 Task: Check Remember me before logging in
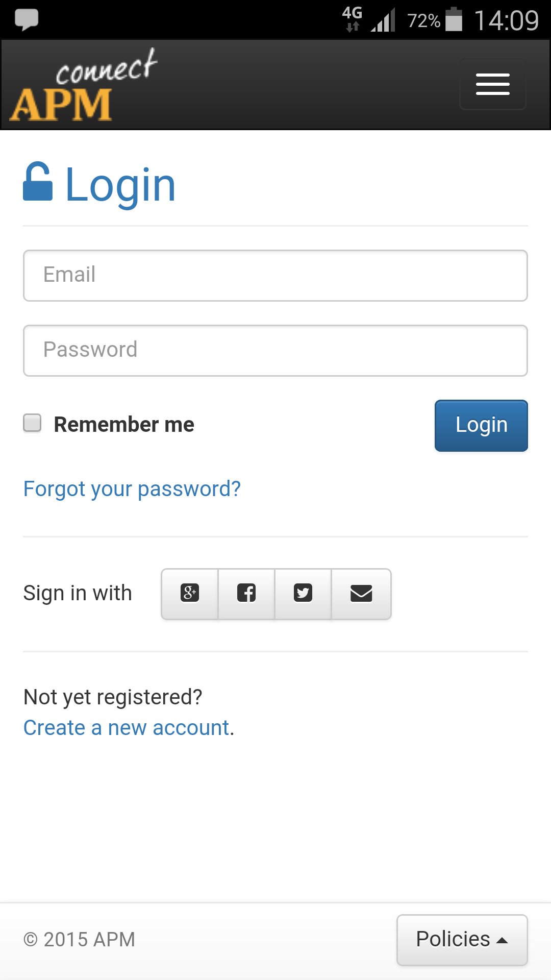coord(32,423)
